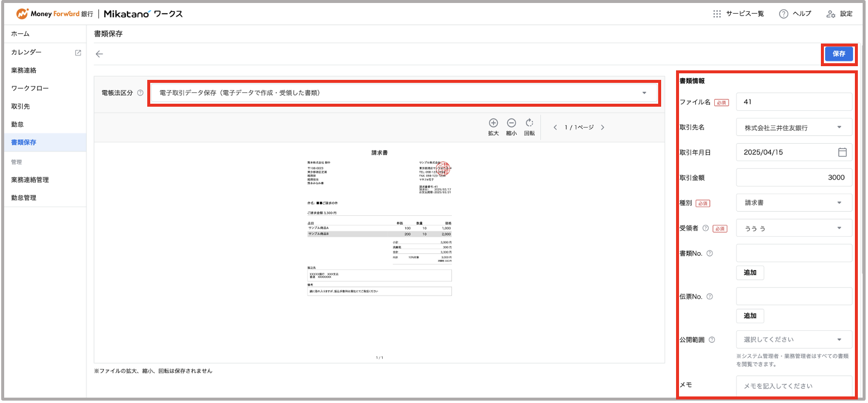
Task: Click 追加 button under 書類No.
Action: (x=750, y=272)
